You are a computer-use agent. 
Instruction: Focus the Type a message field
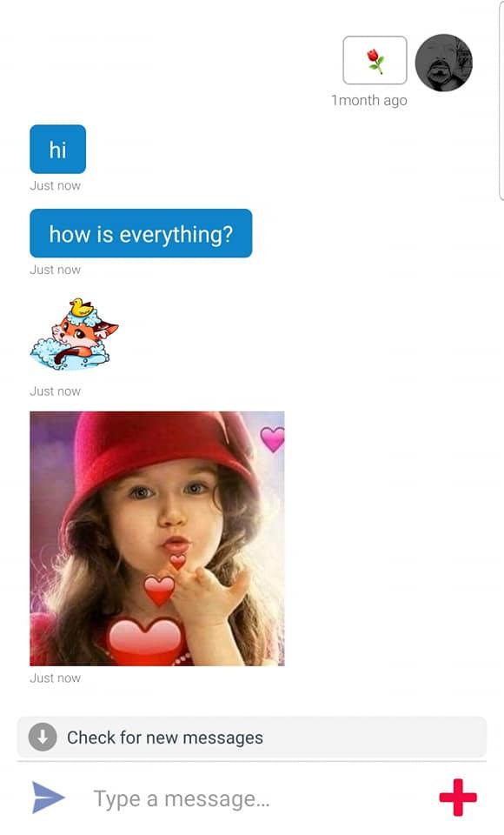(255, 798)
